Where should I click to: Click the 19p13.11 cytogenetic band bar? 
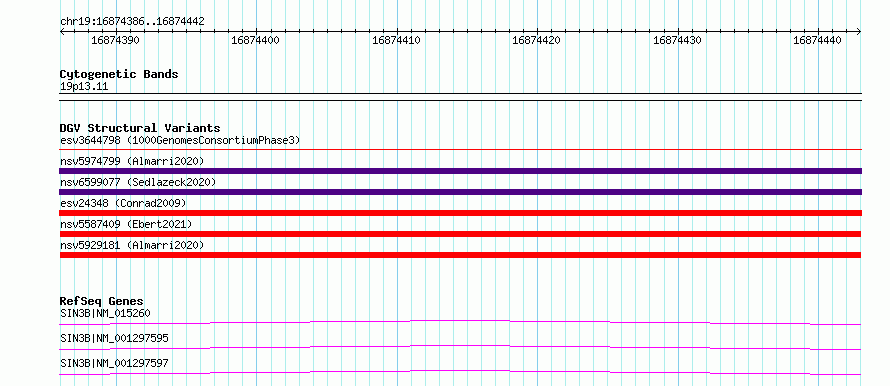(460, 96)
